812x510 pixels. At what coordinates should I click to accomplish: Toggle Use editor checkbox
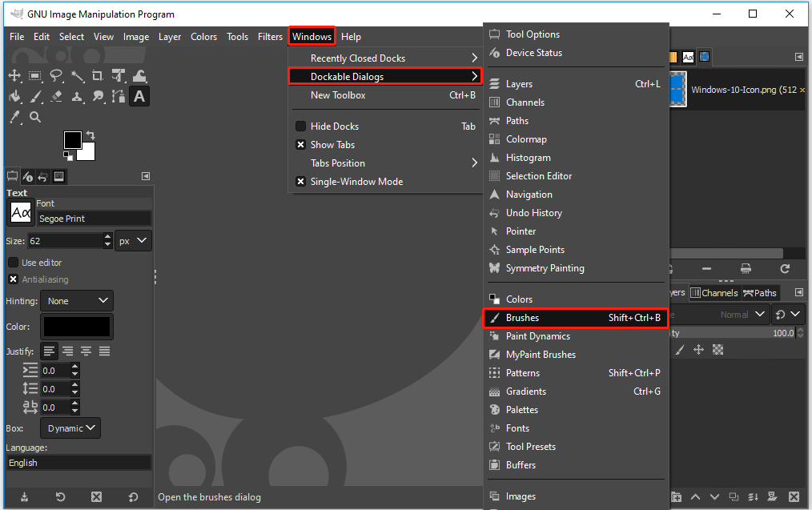pyautogui.click(x=14, y=263)
